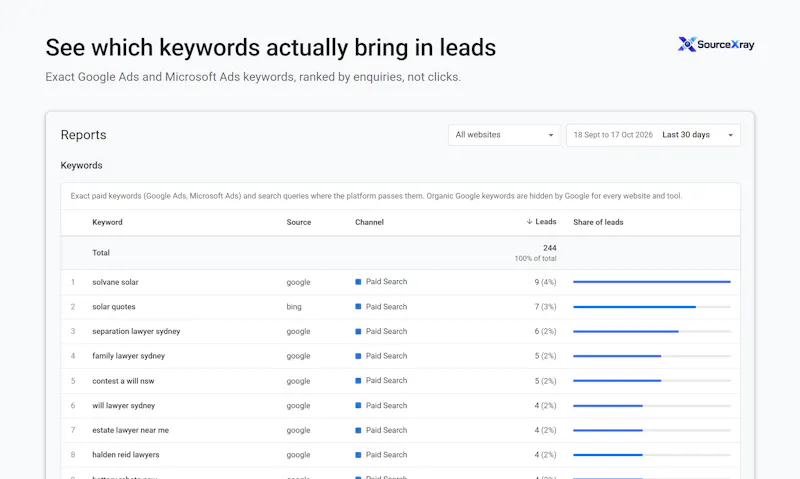Click the share bar for separation lawyer sydney
800x479 pixels.
(652, 332)
